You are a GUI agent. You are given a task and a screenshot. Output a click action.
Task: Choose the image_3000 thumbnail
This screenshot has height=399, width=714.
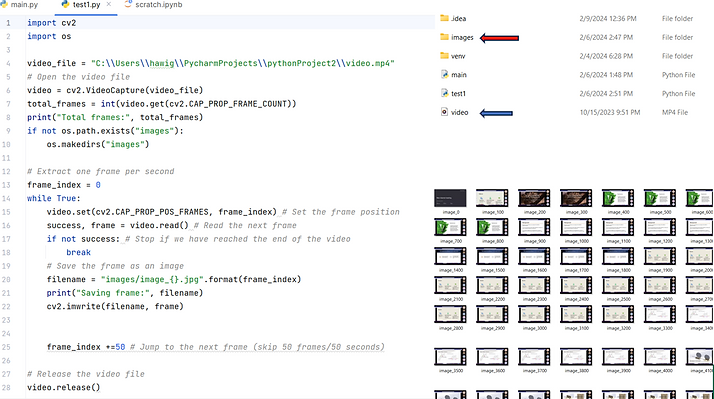[x=534, y=314]
